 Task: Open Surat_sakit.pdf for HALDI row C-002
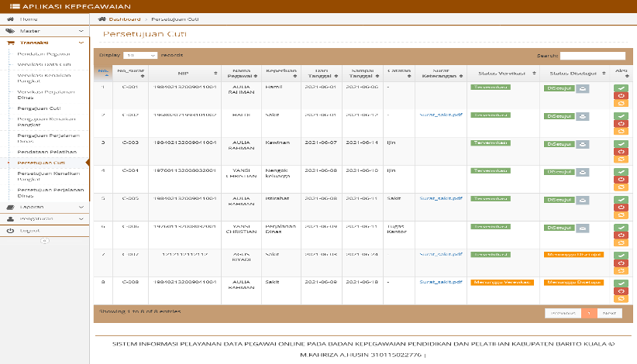pyautogui.click(x=441, y=115)
